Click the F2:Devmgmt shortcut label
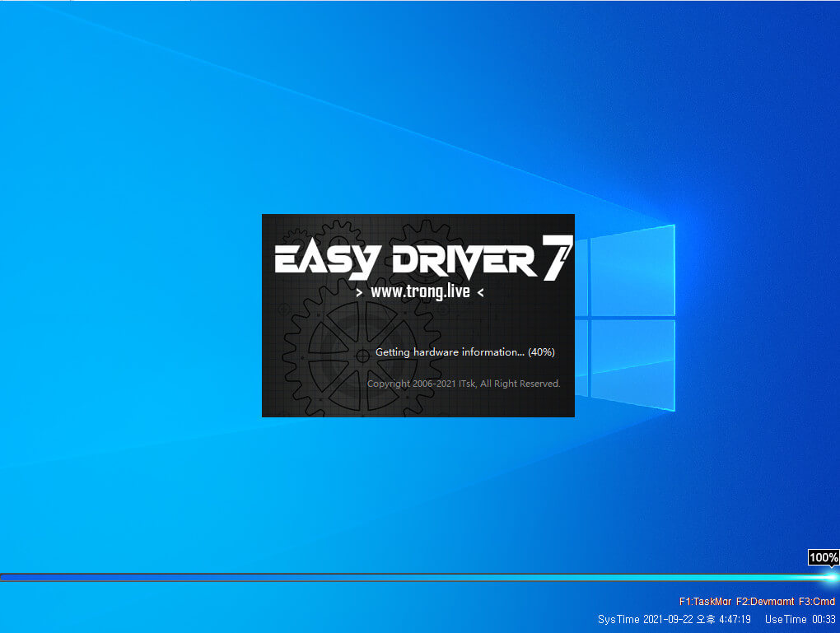840x633 pixels. coord(765,602)
